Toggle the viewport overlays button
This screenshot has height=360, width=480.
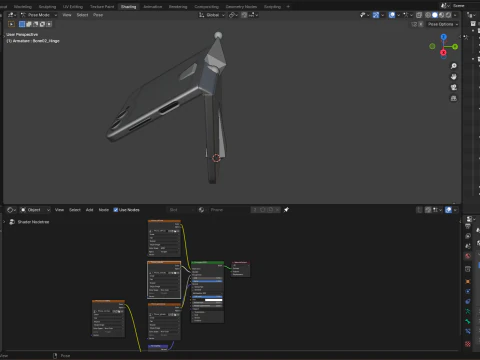point(392,15)
